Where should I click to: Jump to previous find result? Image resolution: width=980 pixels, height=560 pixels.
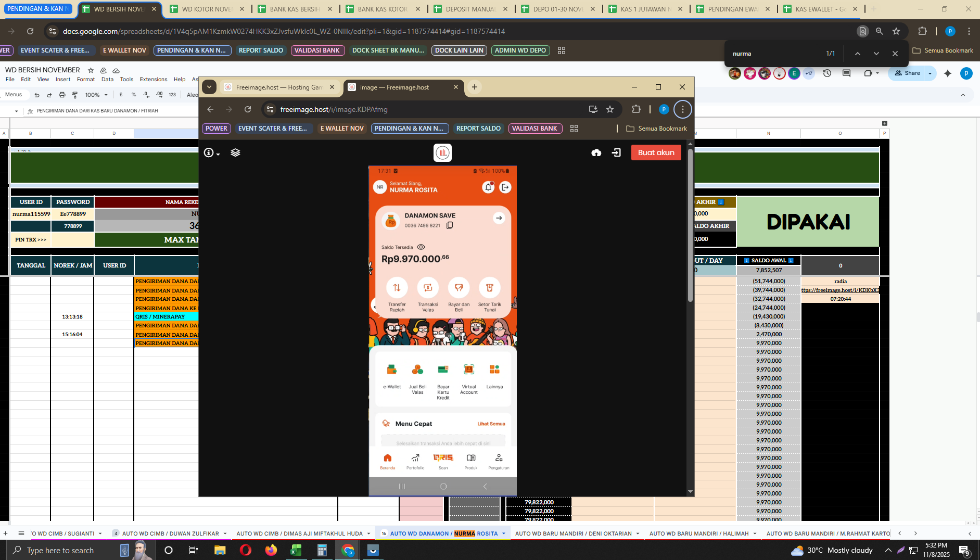pos(858,54)
